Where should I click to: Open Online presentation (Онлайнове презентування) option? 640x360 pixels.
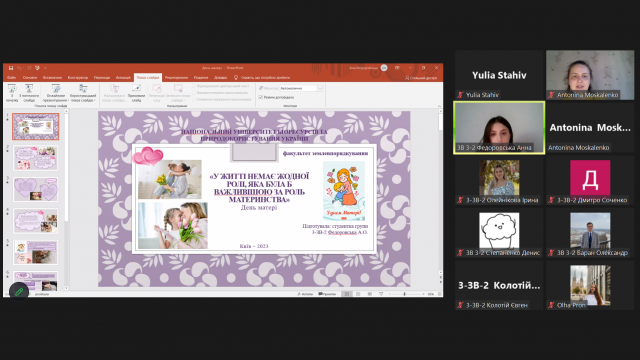click(56, 93)
